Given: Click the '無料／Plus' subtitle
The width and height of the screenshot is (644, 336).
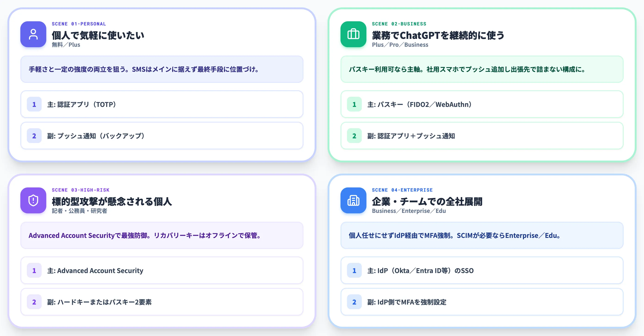Looking at the screenshot, I should tap(66, 45).
